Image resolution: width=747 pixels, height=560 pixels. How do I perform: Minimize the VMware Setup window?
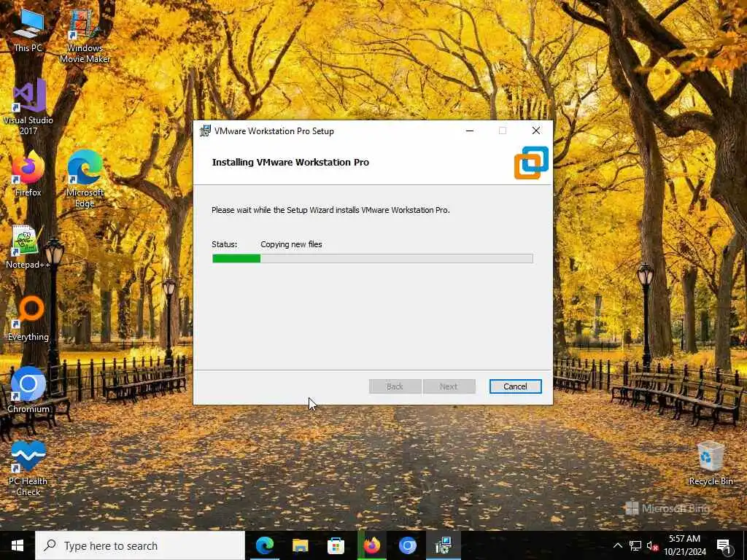point(470,131)
